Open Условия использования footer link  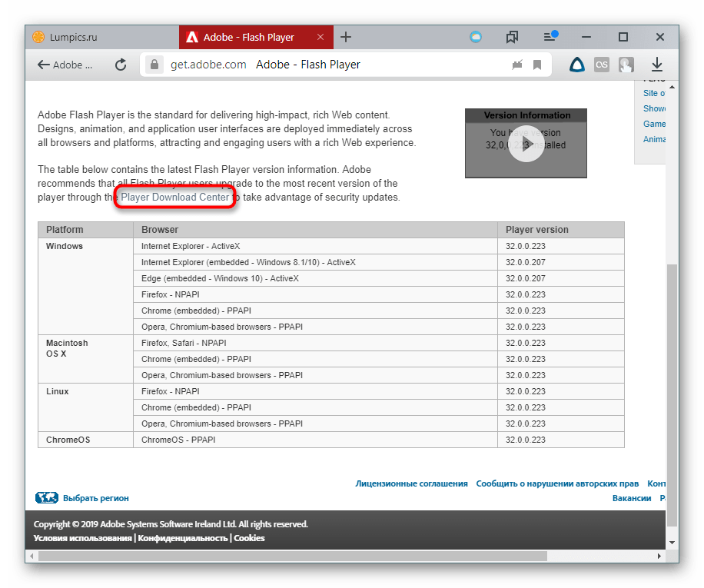[x=82, y=538]
